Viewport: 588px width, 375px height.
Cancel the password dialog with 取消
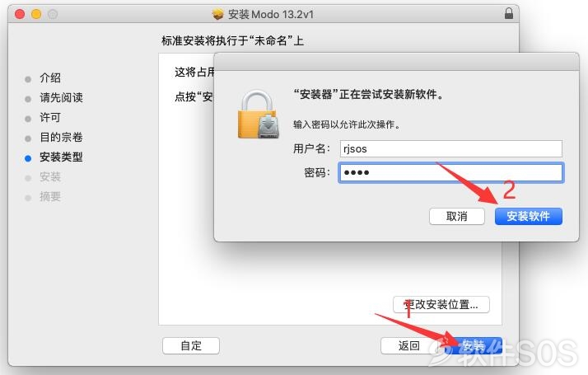(x=457, y=216)
